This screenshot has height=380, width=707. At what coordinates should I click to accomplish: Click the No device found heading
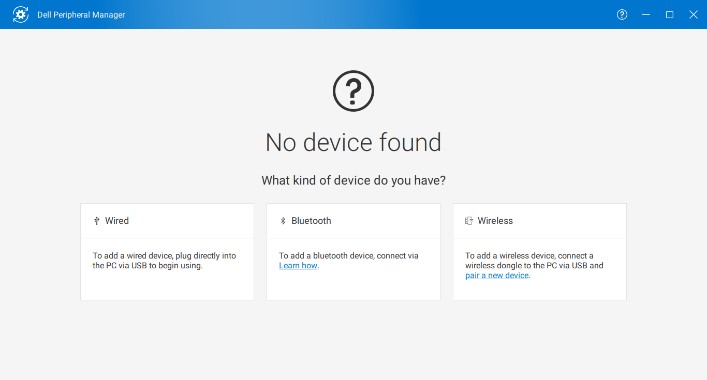pyautogui.click(x=354, y=142)
